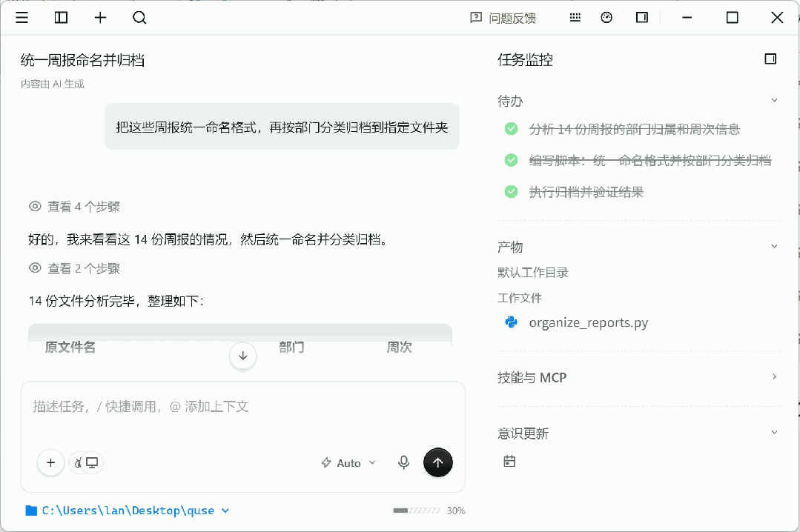800x532 pixels.
Task: Jump to bottom with down-arrow button
Action: click(x=243, y=356)
